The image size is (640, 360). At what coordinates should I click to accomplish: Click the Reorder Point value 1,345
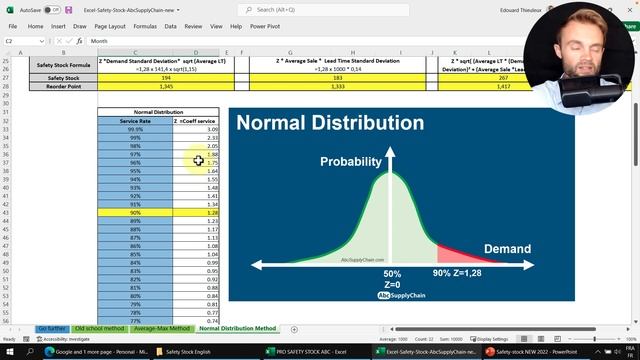166,87
